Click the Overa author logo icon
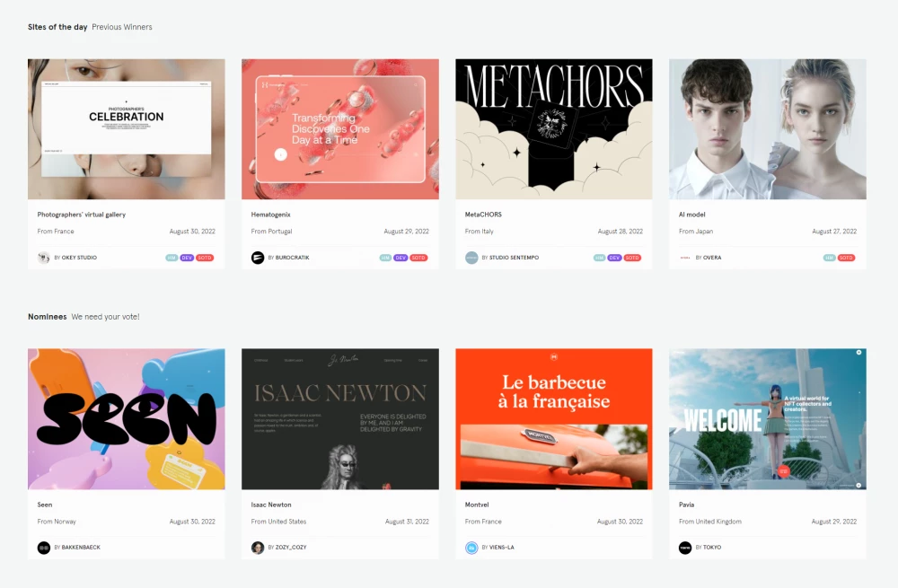This screenshot has height=588, width=898. point(685,258)
